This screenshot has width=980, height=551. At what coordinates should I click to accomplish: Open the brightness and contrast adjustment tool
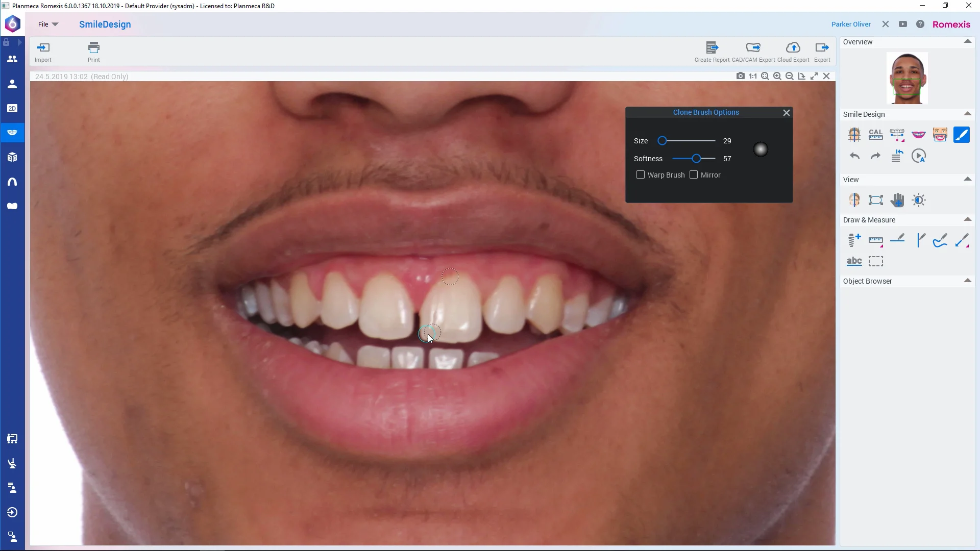coord(919,200)
